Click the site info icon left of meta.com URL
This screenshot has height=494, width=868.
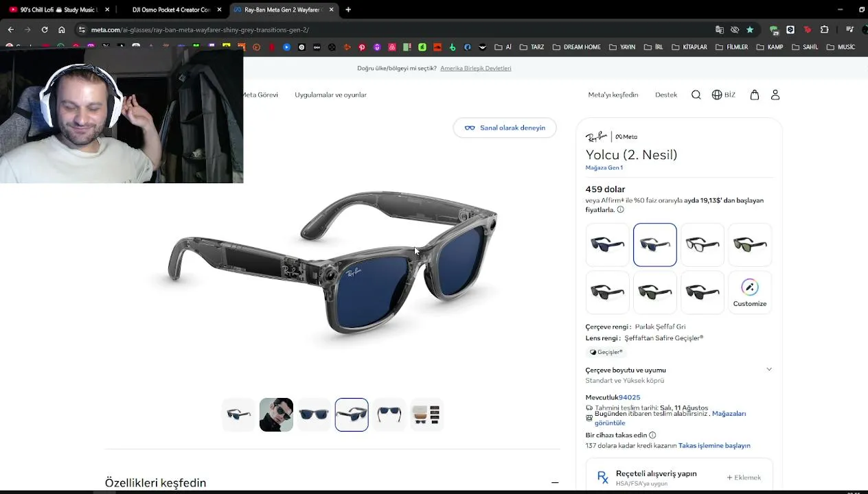coord(82,30)
